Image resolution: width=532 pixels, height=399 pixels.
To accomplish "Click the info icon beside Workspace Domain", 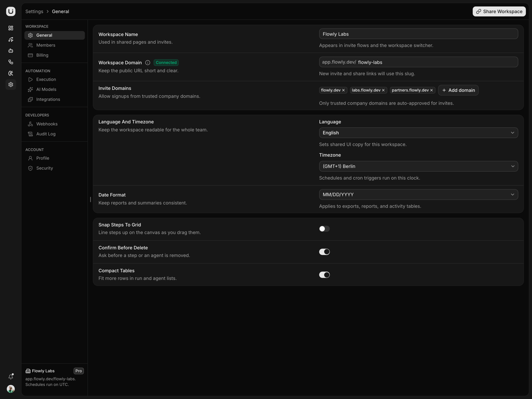I will [x=148, y=63].
